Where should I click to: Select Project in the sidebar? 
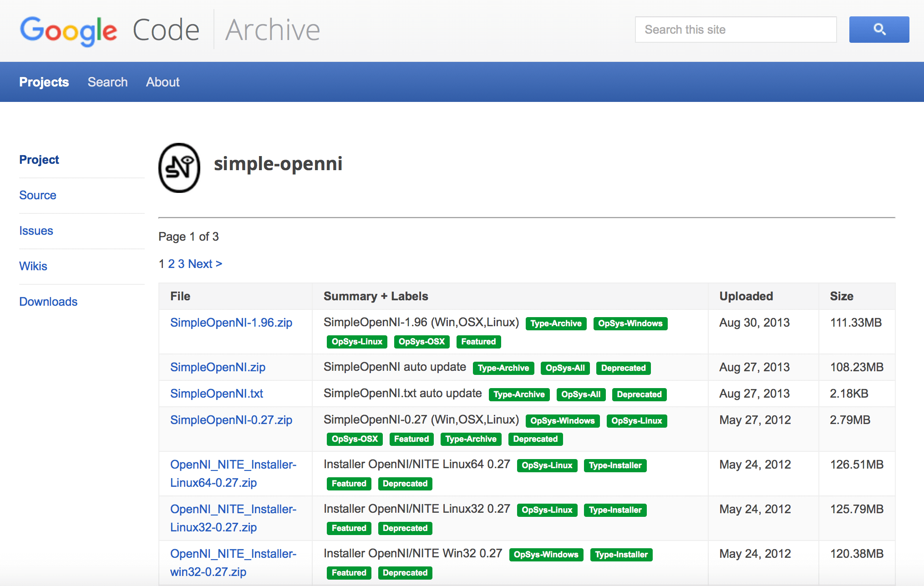point(39,160)
